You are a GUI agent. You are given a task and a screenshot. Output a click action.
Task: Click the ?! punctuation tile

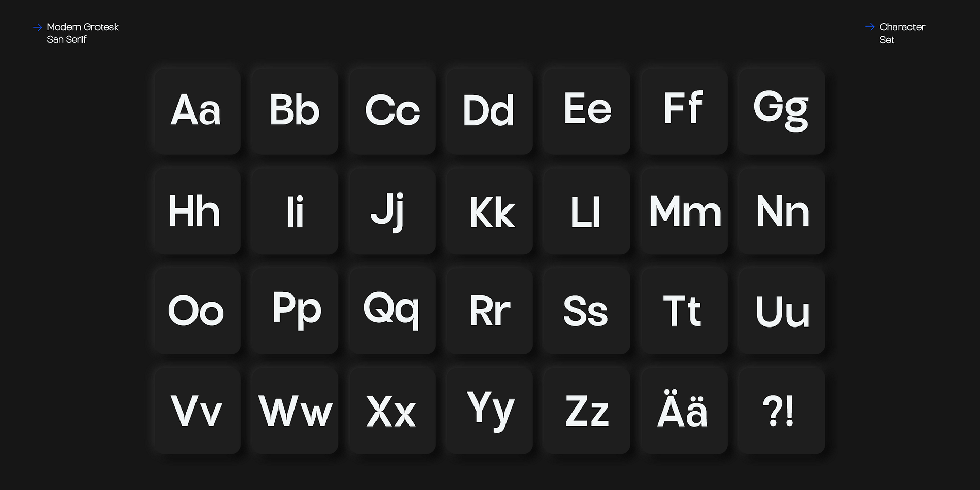point(781,411)
